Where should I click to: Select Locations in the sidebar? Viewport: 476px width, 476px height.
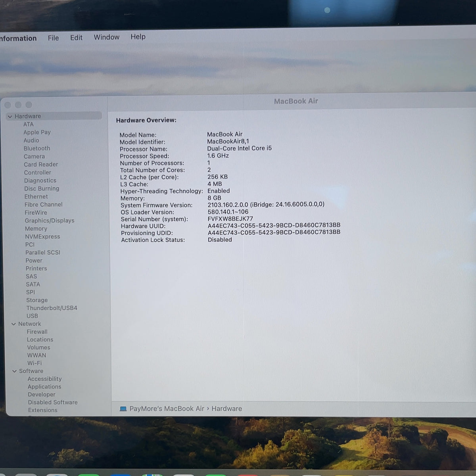(40, 340)
